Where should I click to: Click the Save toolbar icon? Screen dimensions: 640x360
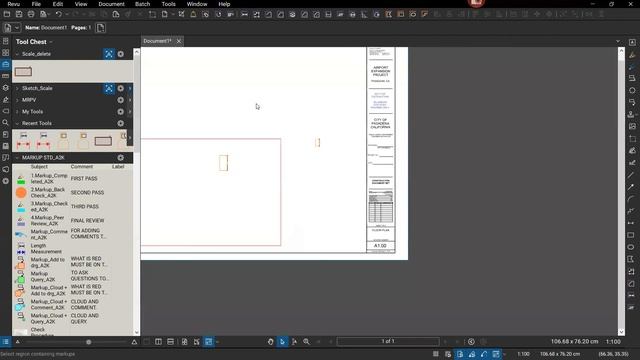[x=19, y=14]
